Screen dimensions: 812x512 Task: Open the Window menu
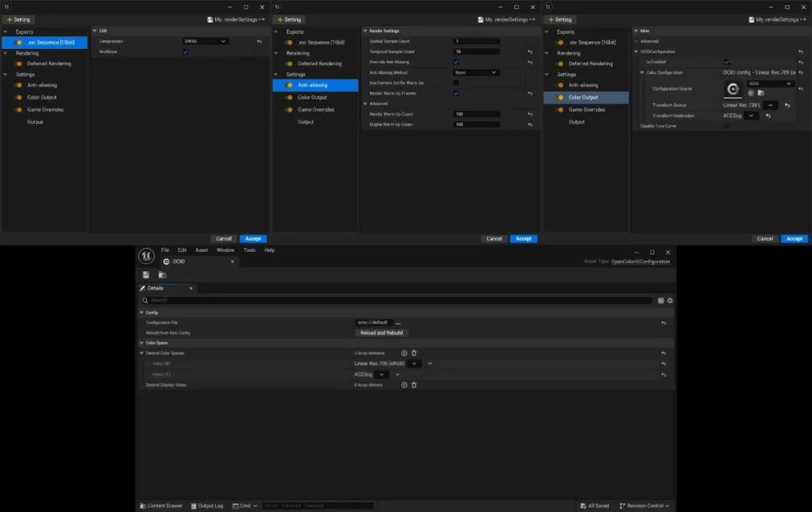pyautogui.click(x=226, y=250)
